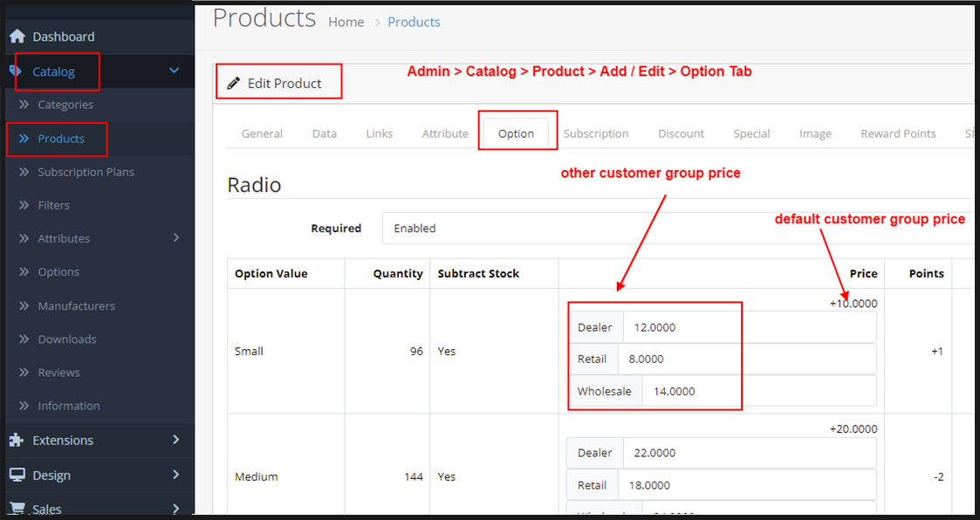Image resolution: width=980 pixels, height=520 pixels.
Task: Expand the Attributes submenu arrow
Action: tap(176, 238)
